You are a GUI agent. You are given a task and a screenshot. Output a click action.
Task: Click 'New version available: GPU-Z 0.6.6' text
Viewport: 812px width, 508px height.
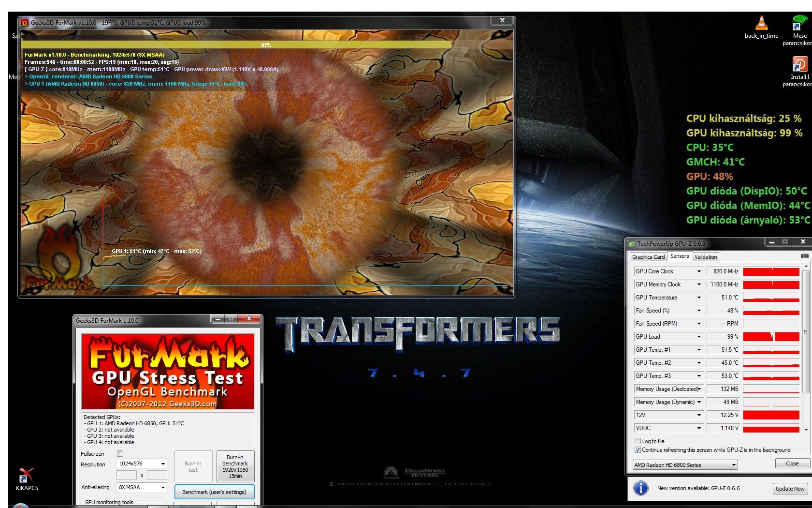coord(698,488)
